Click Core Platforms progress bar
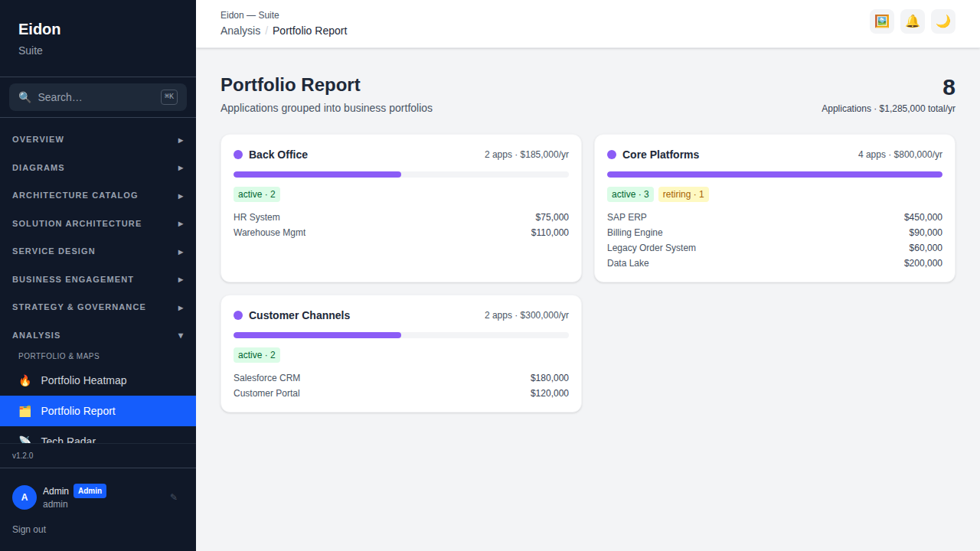The width and height of the screenshot is (980, 551). tap(775, 174)
